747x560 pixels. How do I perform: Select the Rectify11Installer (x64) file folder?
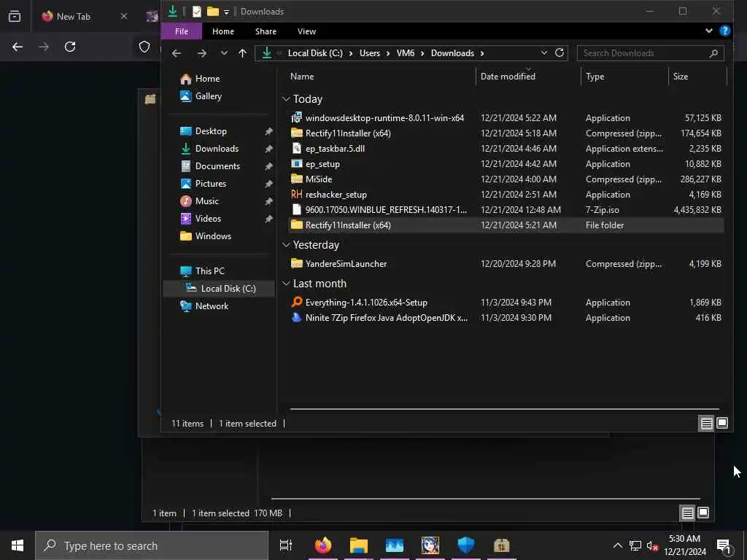[506, 225]
